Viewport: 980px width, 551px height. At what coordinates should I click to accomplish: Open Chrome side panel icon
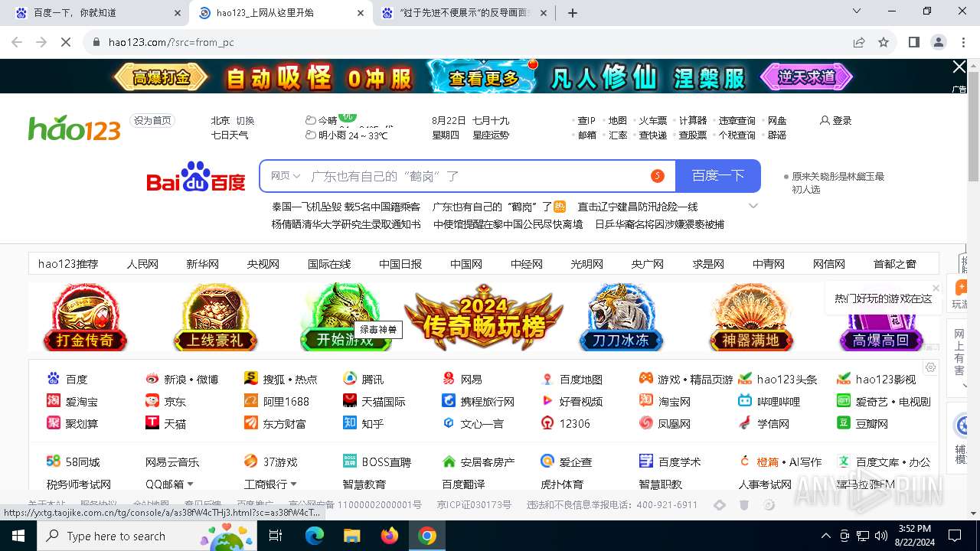click(913, 42)
